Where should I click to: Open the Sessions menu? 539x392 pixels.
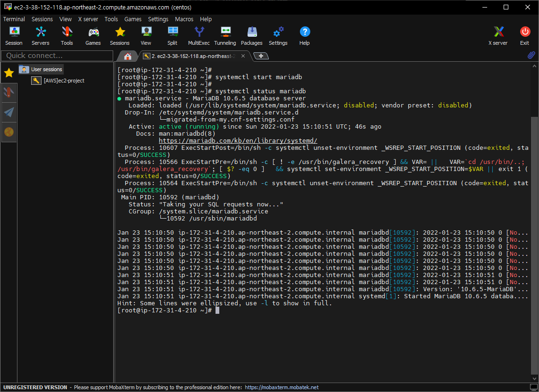coord(42,19)
